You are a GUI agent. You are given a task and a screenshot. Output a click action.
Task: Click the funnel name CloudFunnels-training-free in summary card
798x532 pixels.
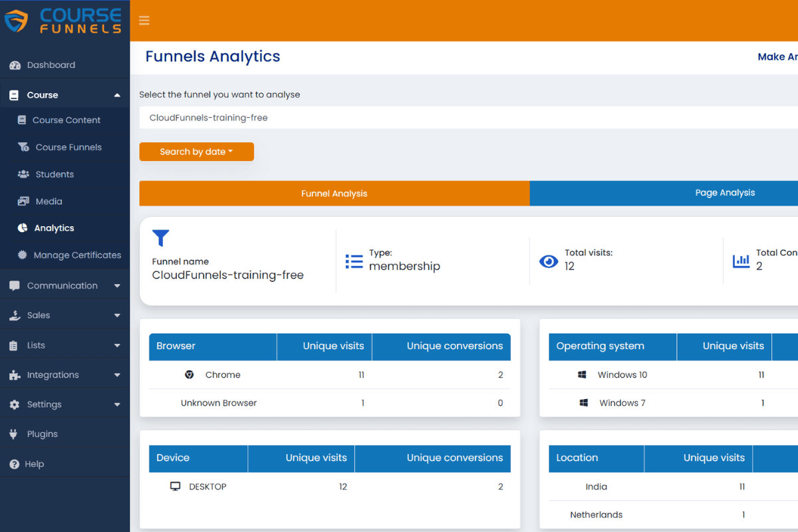point(228,275)
